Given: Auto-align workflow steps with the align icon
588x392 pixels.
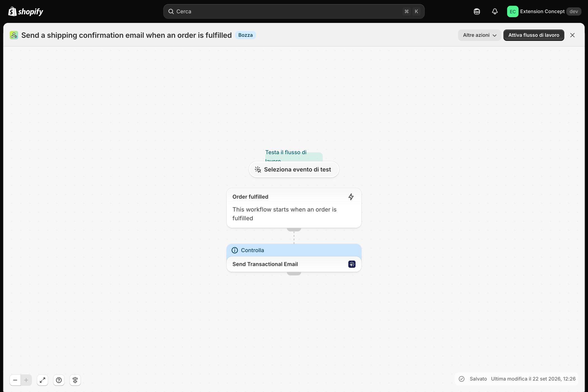Looking at the screenshot, I should 75,380.
